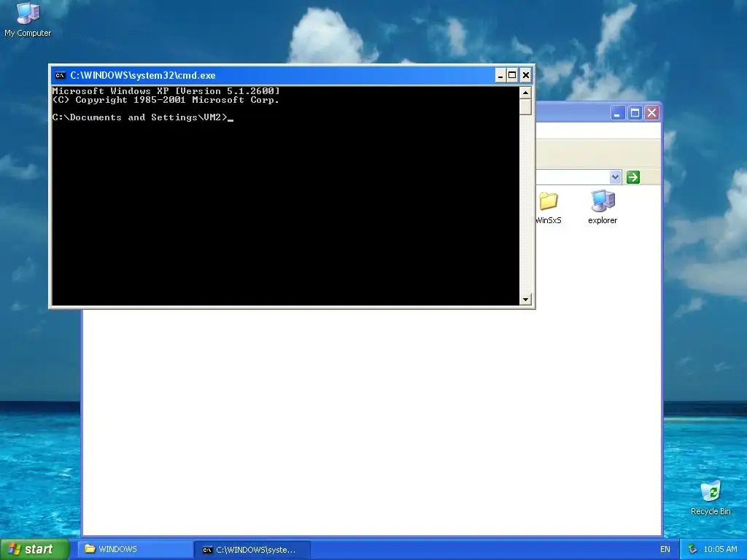Click the cmd window scrollbar thumb
Viewport: 747px width, 560px height.
[x=525, y=106]
